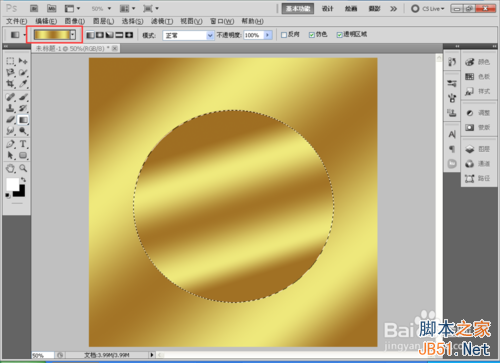Open the Layer (图层) menu
The width and height of the screenshot is (500, 363).
103,21
